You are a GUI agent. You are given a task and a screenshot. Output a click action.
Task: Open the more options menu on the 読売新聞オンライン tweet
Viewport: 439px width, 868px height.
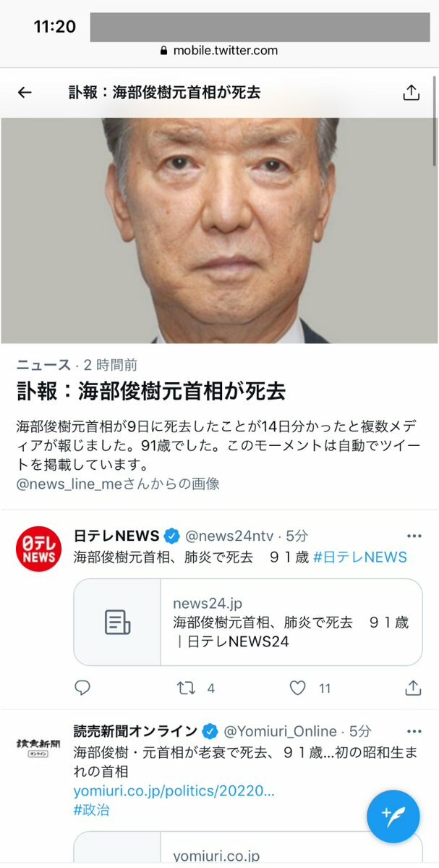(x=414, y=731)
